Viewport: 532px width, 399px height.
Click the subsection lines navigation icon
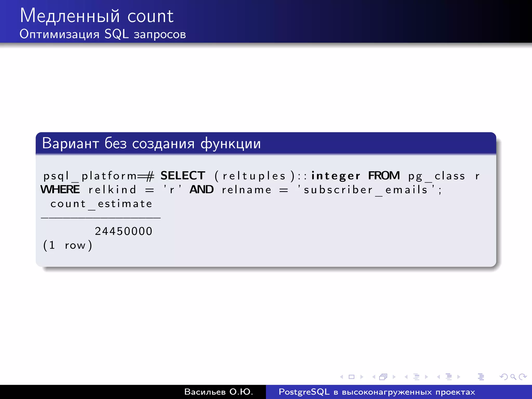click(416, 377)
